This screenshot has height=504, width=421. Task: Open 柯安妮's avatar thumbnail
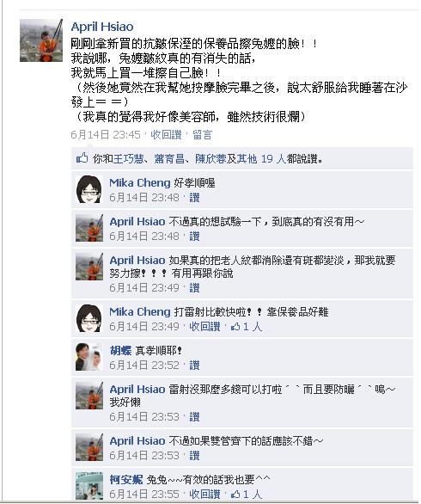[89, 486]
